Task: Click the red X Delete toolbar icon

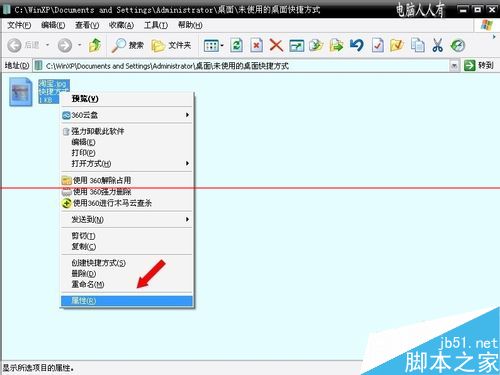Action: click(x=276, y=45)
